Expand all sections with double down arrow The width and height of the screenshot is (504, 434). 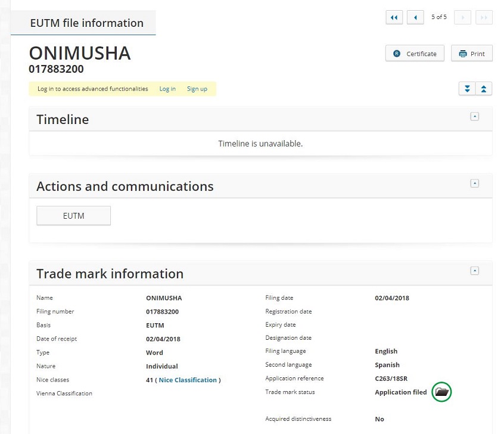tap(467, 88)
